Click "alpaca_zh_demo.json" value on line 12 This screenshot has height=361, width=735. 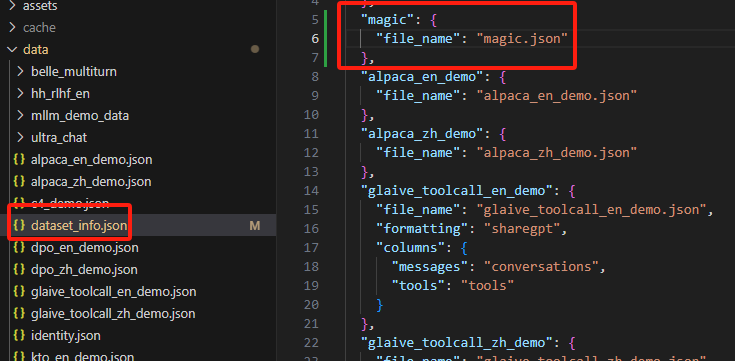[557, 153]
